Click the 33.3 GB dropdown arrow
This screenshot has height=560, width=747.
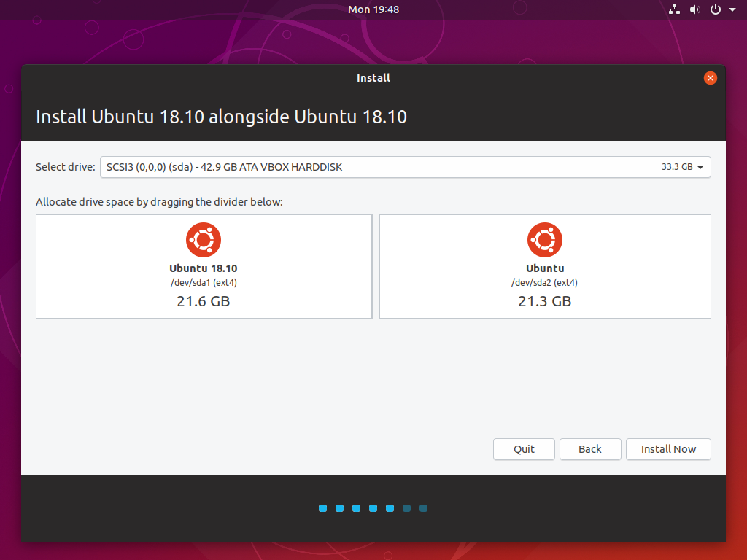700,167
